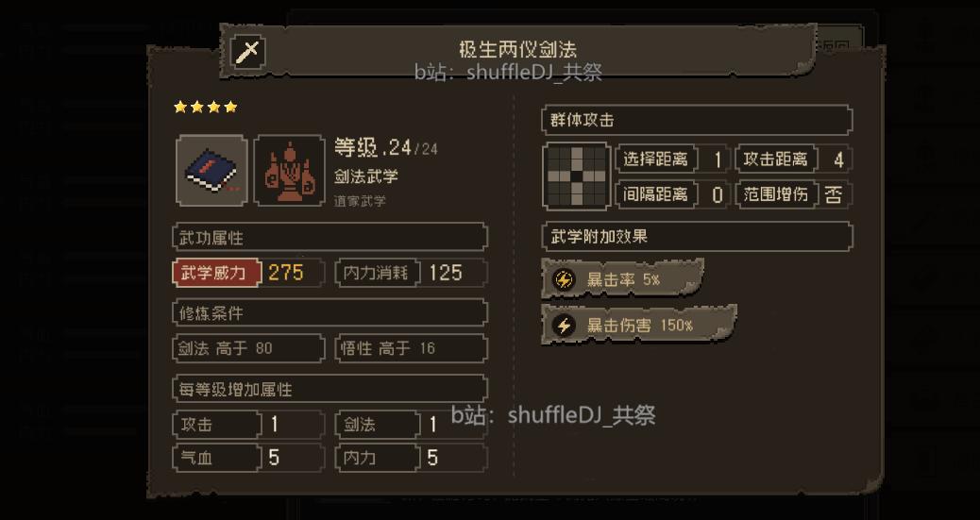Viewport: 980px width, 520px height.
Task: Click the 攻击距离 label
Action: 776,159
